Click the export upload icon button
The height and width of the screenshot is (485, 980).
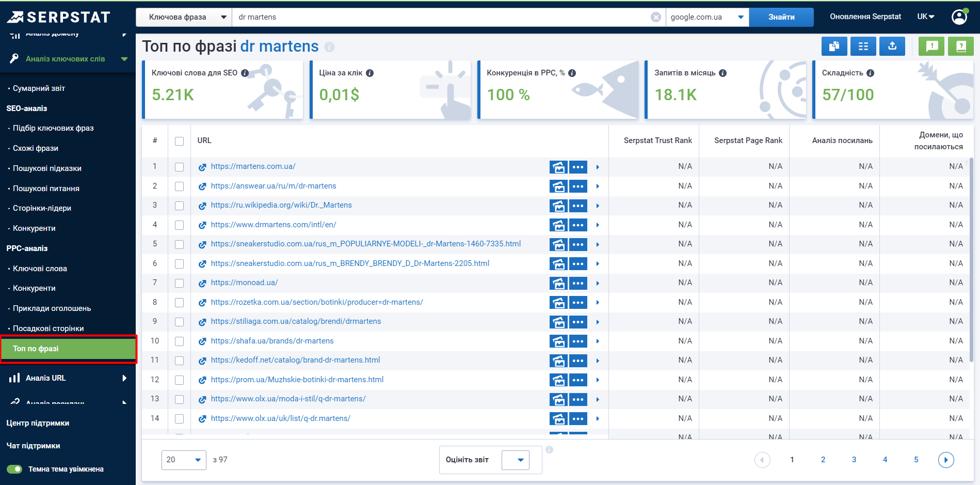click(x=892, y=46)
